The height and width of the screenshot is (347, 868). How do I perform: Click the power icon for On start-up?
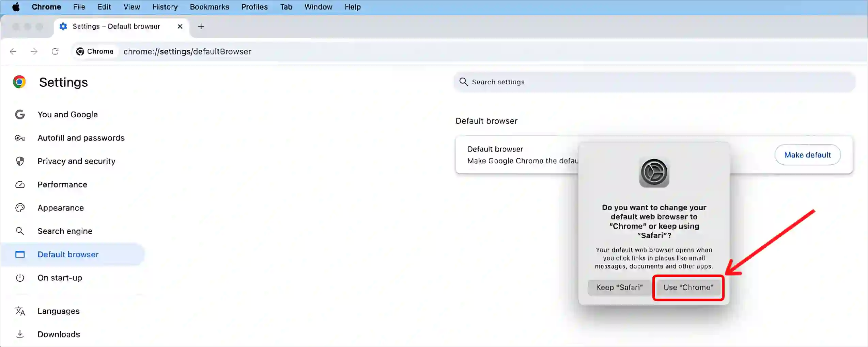click(20, 278)
